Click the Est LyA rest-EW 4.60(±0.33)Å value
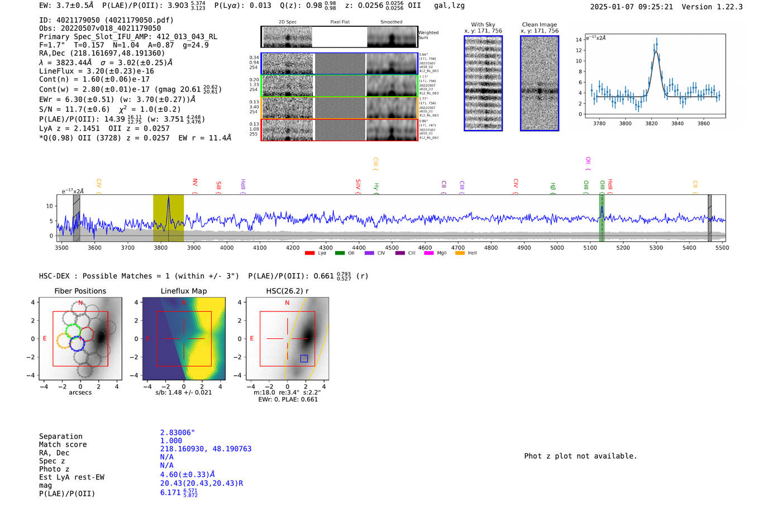This screenshot has width=782, height=532. pyautogui.click(x=188, y=475)
